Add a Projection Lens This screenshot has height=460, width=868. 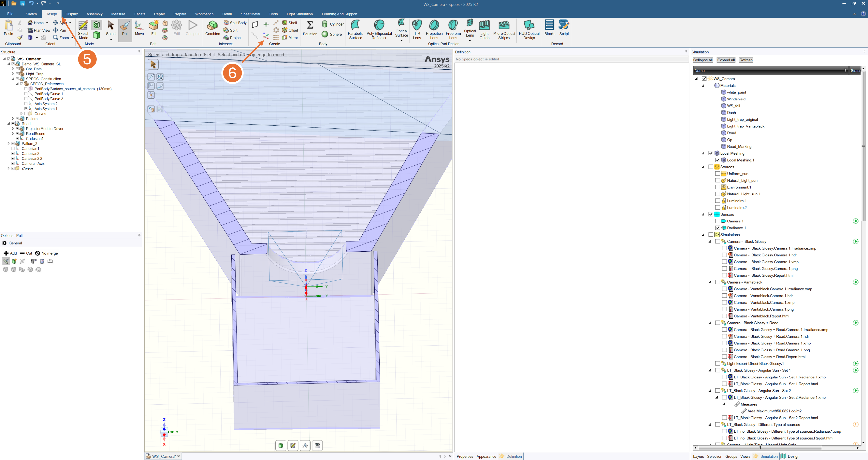434,30
